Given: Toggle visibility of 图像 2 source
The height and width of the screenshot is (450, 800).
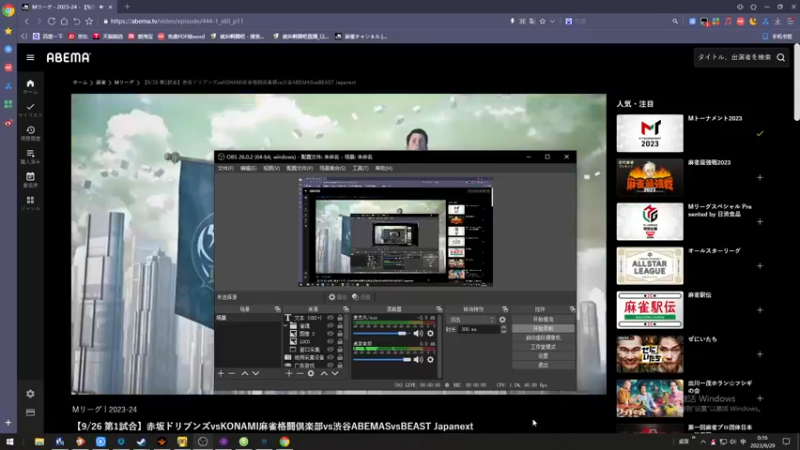Looking at the screenshot, I should pos(330,334).
